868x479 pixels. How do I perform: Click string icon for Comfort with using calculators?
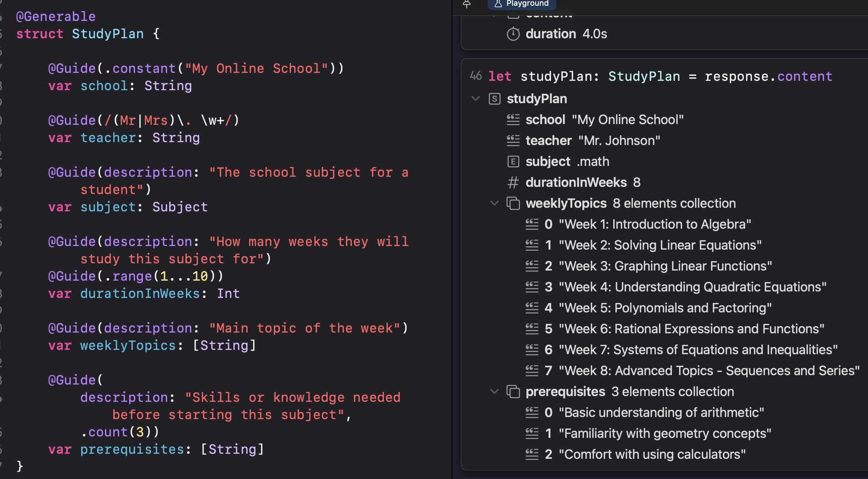[532, 454]
